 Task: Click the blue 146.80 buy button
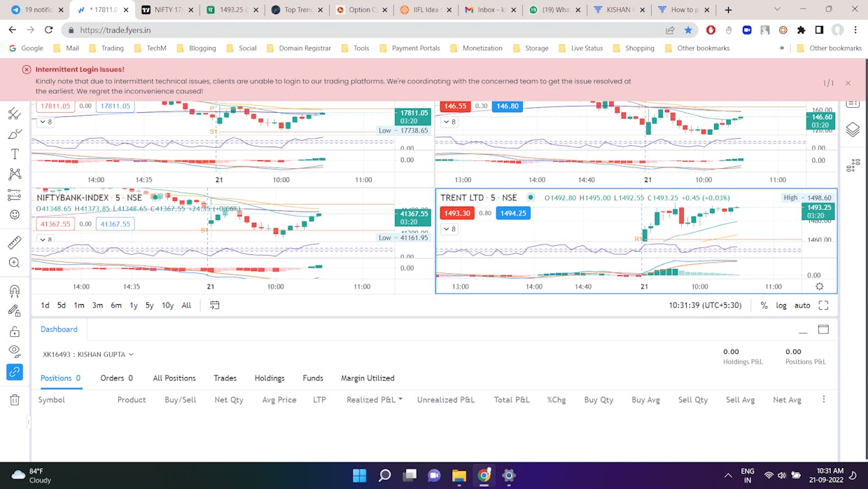pos(507,106)
